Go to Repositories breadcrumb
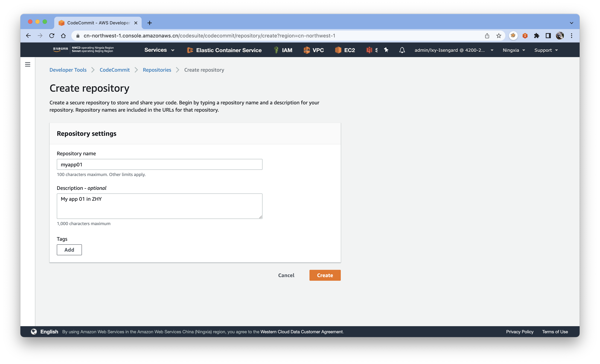 pos(157,70)
